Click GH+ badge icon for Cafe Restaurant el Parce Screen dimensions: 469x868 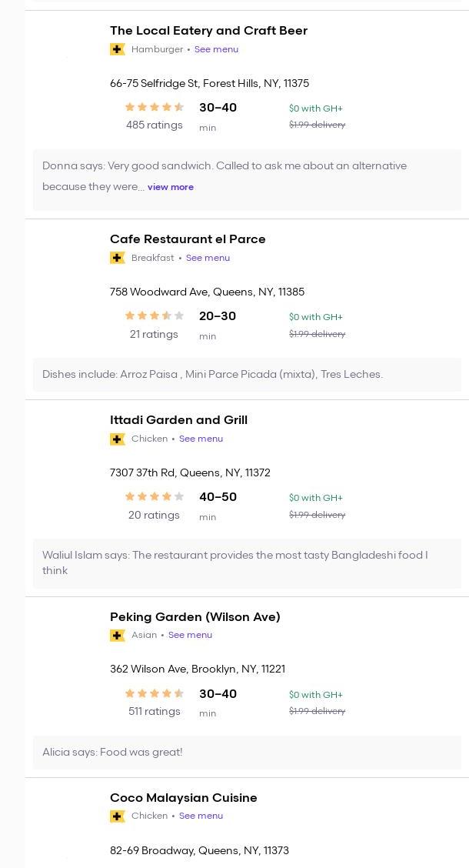coord(117,258)
